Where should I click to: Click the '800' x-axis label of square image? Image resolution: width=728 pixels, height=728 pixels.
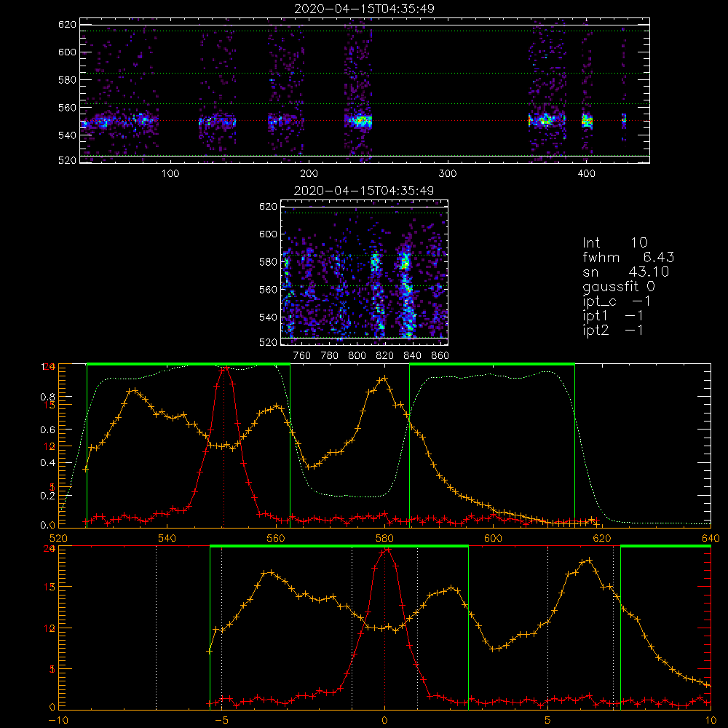[357, 356]
